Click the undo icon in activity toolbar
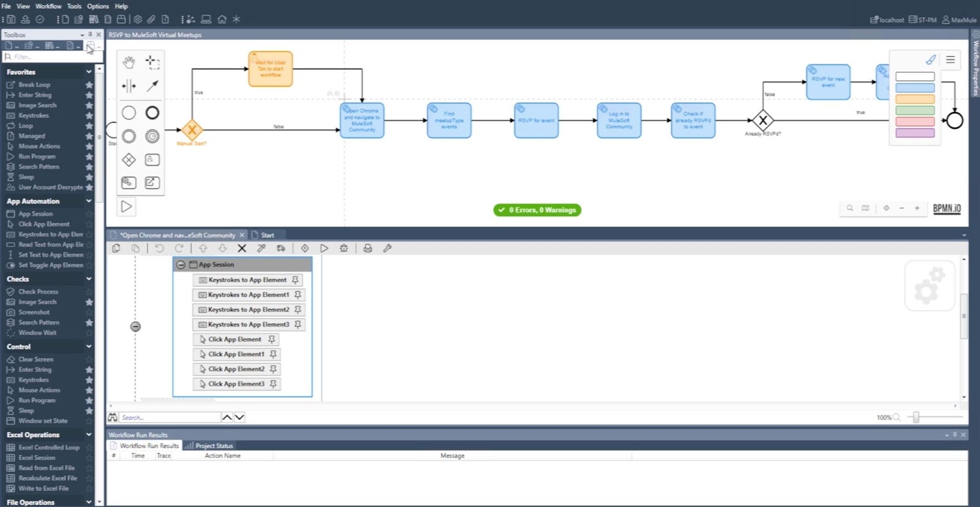 click(159, 248)
